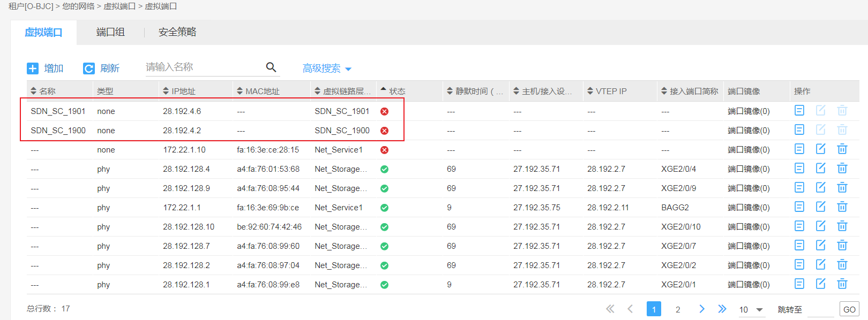Click the search magnifier icon
The height and width of the screenshot is (320, 868).
[271, 67]
